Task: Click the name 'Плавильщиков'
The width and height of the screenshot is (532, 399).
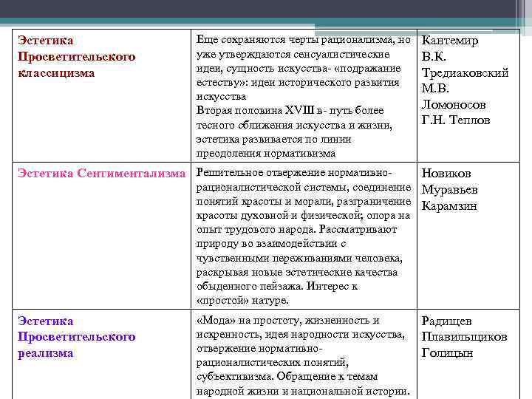Action: (x=464, y=337)
